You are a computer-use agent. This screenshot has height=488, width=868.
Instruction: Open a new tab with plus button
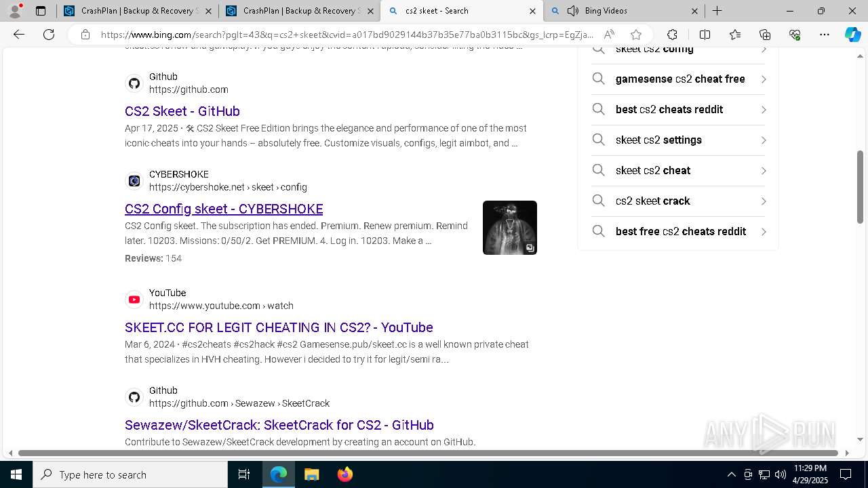pyautogui.click(x=717, y=11)
